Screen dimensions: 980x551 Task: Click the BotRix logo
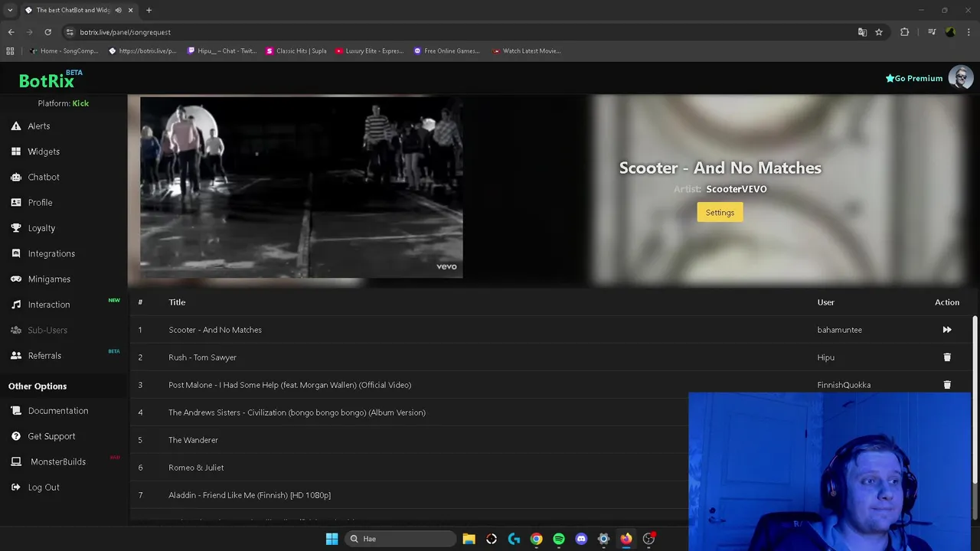47,80
